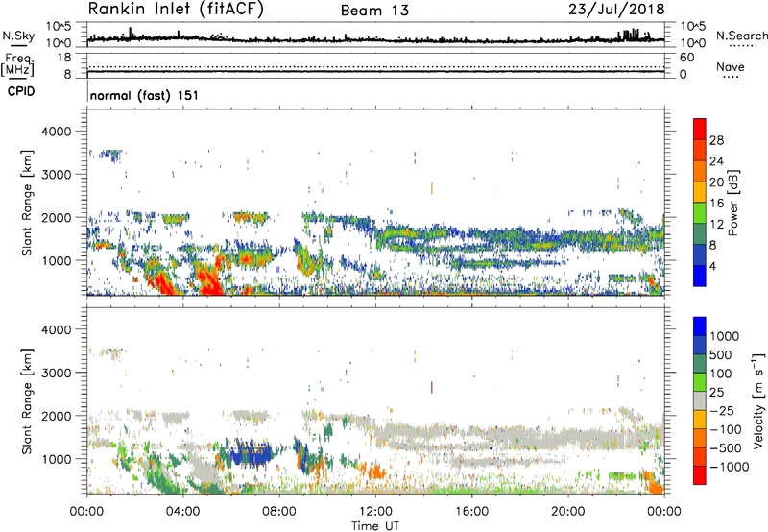Click the orange negative-velocity patch near 12:00
This screenshot has width=768, height=532.
tap(376, 472)
